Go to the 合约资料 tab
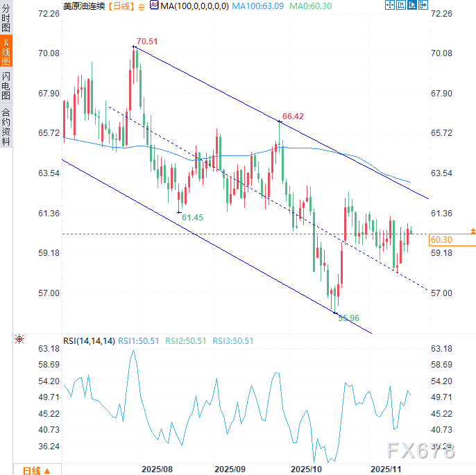 point(6,126)
